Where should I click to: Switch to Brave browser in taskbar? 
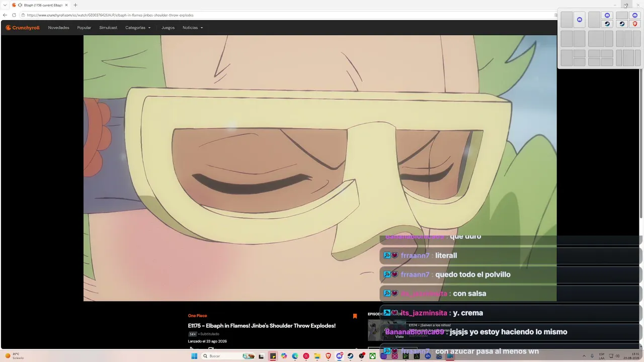click(x=328, y=356)
